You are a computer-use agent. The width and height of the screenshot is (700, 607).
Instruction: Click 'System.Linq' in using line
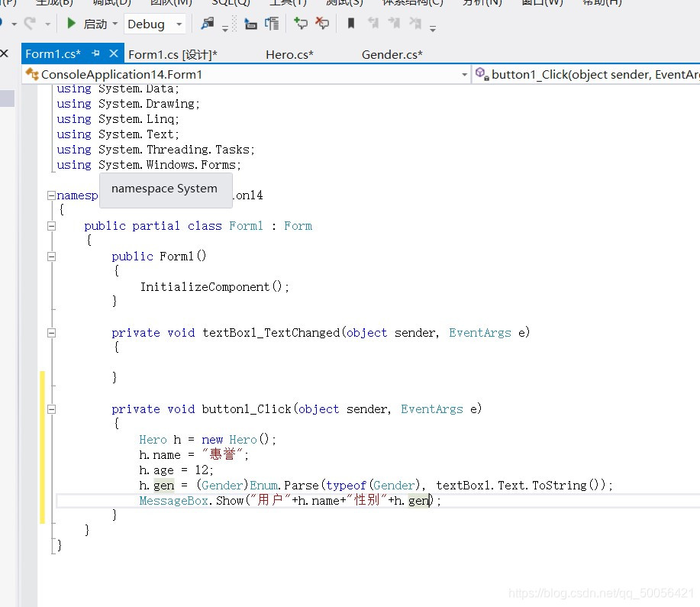click(x=136, y=119)
